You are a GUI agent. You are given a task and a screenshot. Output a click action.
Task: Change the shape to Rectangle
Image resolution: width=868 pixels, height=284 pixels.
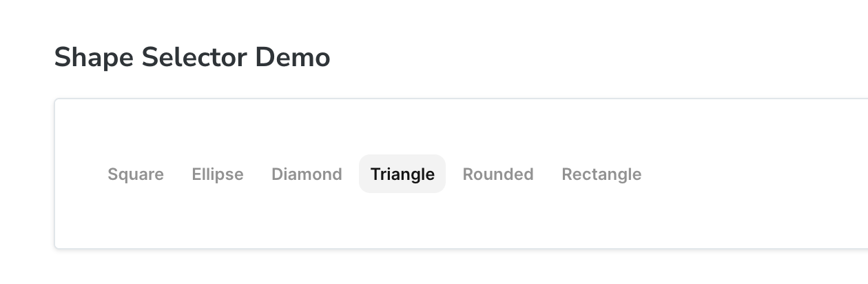[x=601, y=174]
